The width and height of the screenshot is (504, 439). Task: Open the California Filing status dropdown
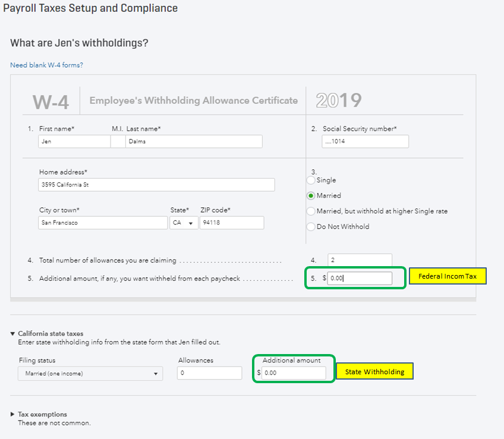coord(90,373)
